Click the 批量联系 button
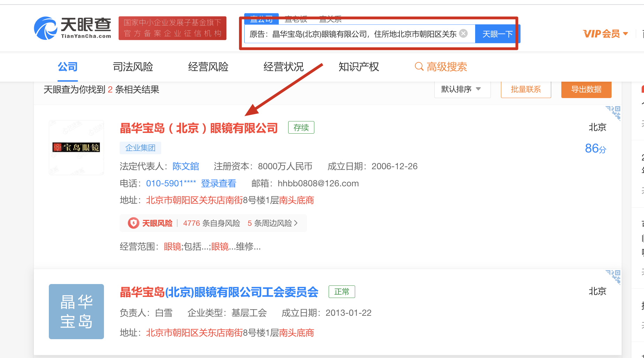Viewport: 644px width, 358px height. (526, 89)
